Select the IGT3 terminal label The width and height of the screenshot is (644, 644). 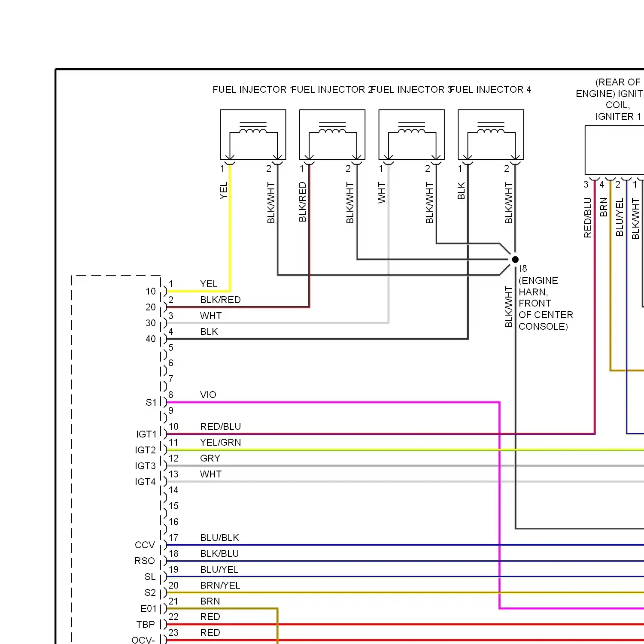(146, 466)
